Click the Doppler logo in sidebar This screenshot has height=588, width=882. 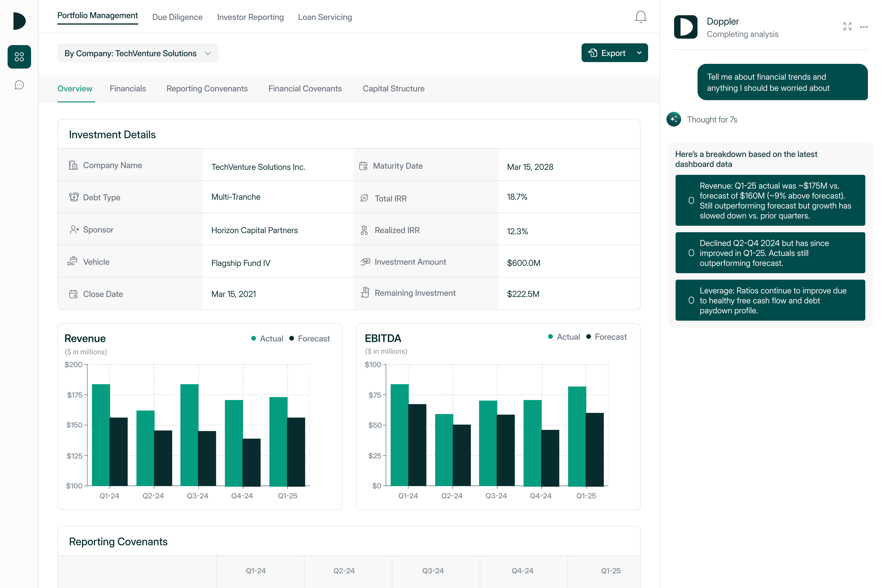click(19, 21)
